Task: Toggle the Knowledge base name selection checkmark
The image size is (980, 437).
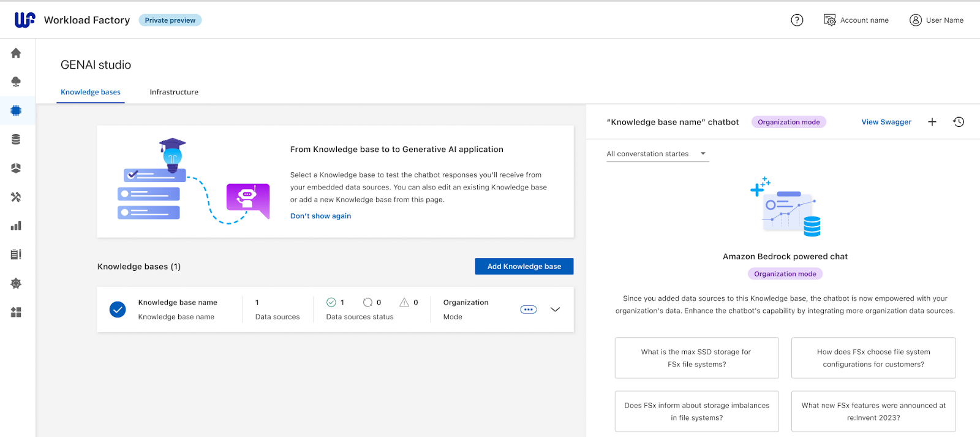Action: [x=118, y=310]
